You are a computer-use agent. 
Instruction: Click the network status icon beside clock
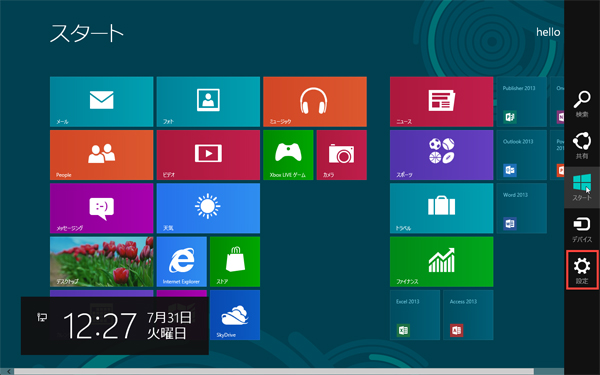click(x=42, y=317)
